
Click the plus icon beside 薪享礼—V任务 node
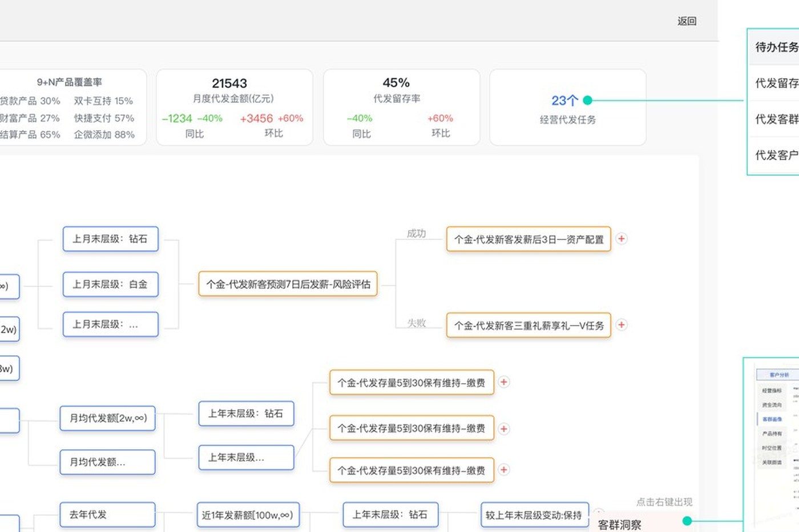(x=622, y=324)
